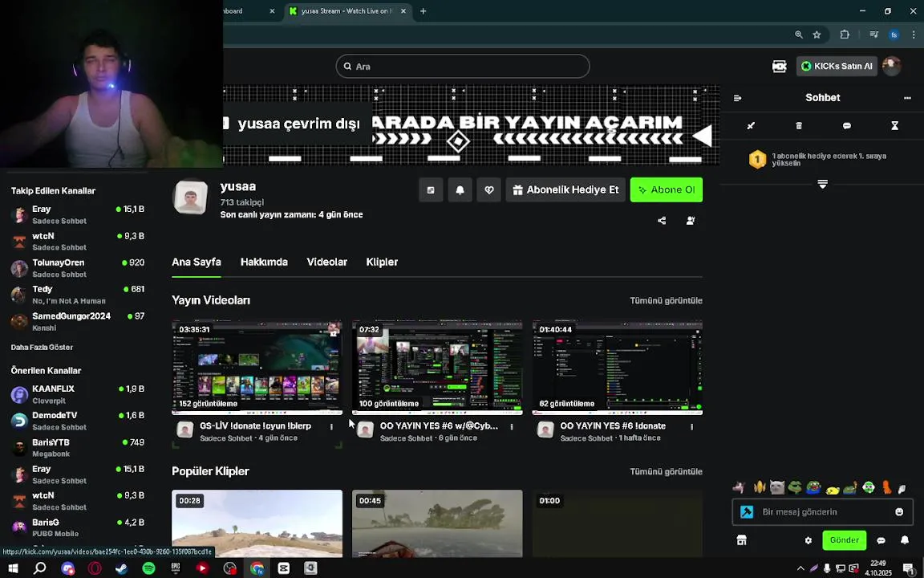
Task: Open the BarisG PUBG Mobile channel
Action: 78,528
